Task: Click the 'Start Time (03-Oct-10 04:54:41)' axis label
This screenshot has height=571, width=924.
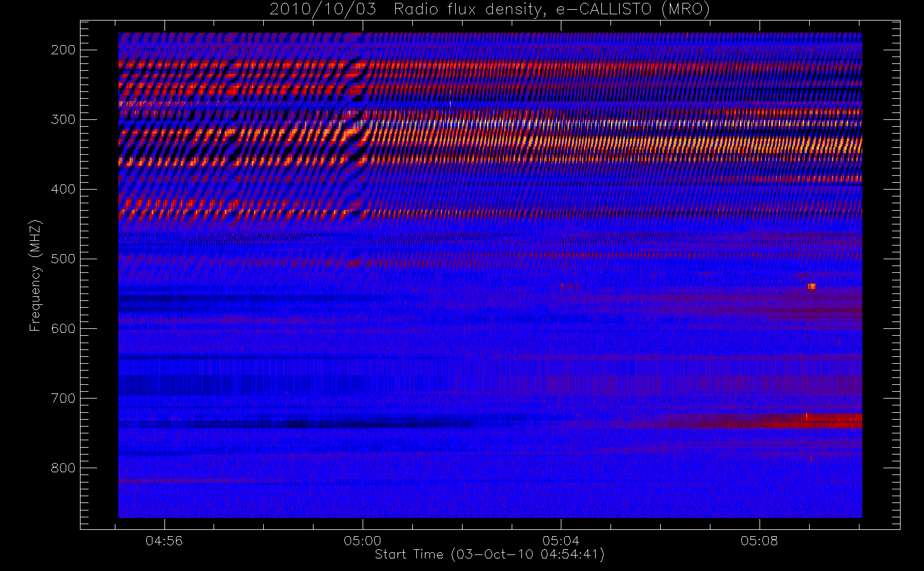Action: click(489, 554)
